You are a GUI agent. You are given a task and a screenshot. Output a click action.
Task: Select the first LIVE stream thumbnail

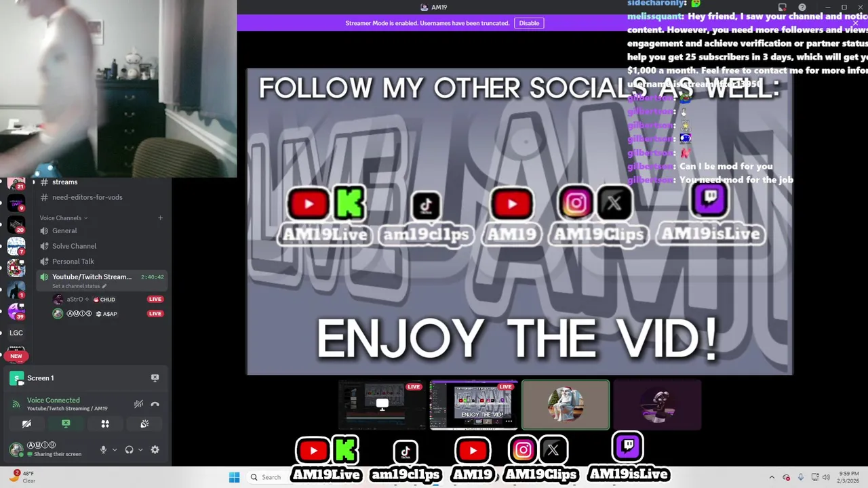point(382,405)
